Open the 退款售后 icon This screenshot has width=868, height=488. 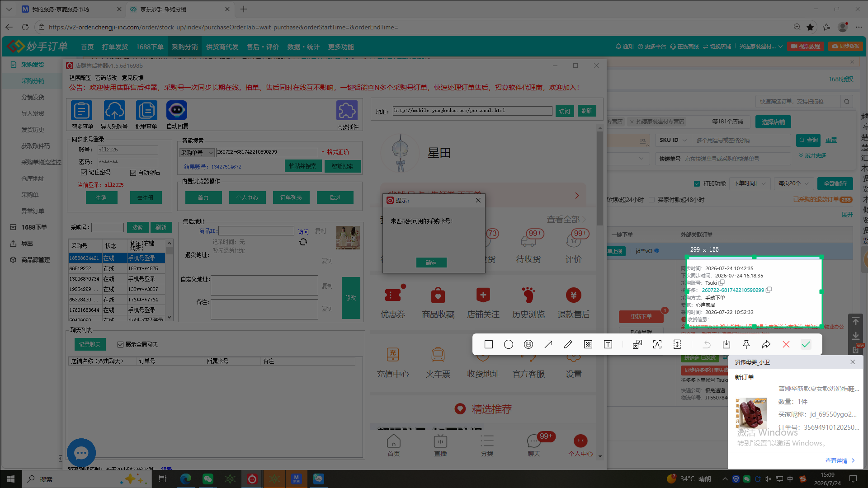(574, 296)
